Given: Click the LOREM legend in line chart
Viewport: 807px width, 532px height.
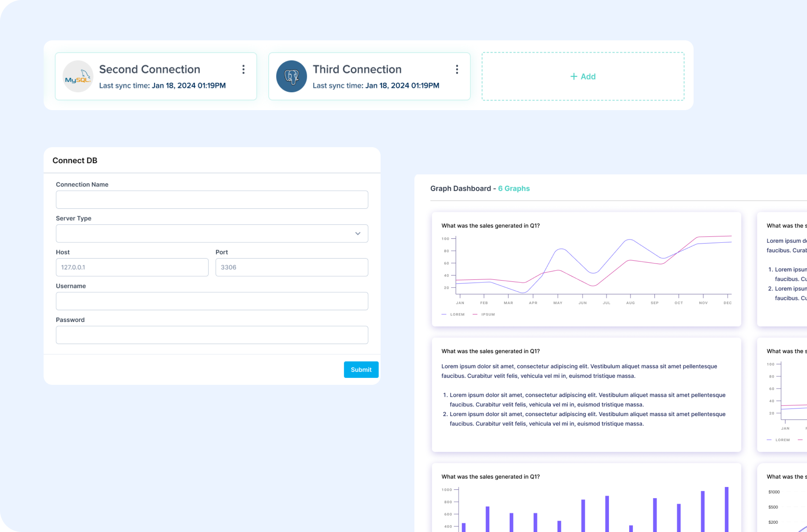Looking at the screenshot, I should click(x=453, y=314).
